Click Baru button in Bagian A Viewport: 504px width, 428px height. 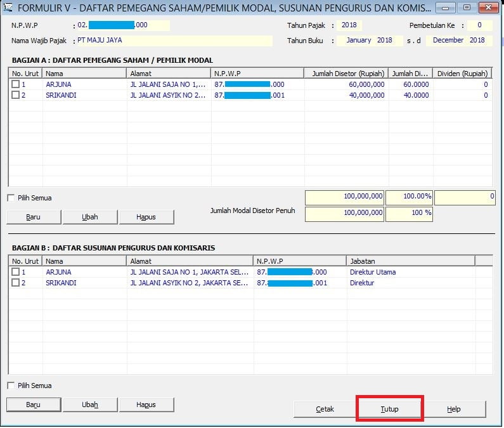(x=34, y=217)
